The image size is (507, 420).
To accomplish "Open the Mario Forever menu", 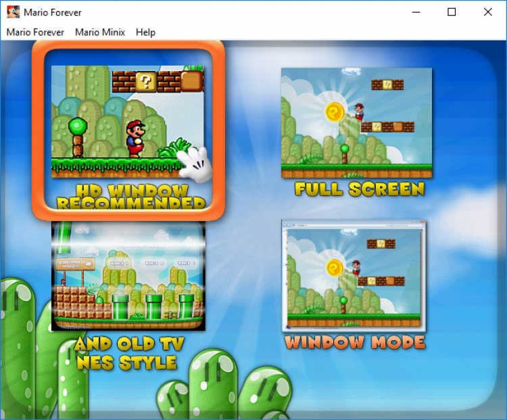I will [35, 32].
